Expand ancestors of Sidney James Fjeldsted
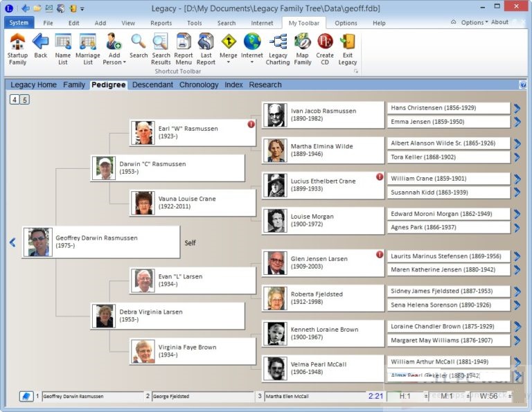The image size is (532, 412). [x=517, y=292]
